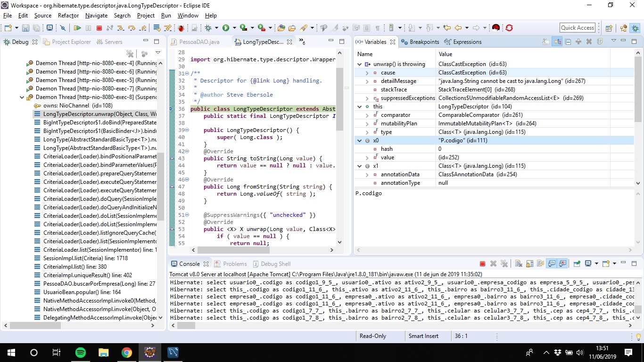Toggle Show Logical Structure in Variables view
This screenshot has height=362, width=644.
(x=557, y=42)
